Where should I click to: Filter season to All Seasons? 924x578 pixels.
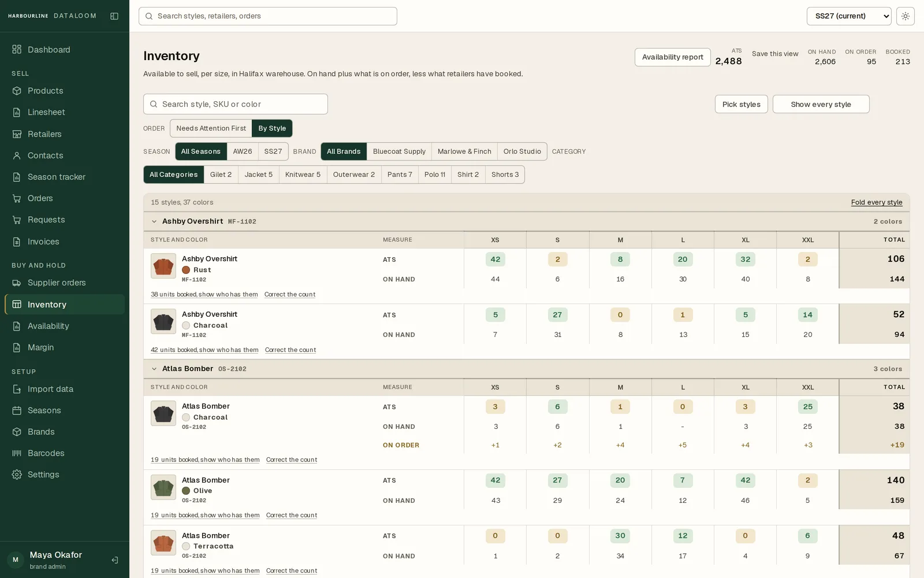201,151
